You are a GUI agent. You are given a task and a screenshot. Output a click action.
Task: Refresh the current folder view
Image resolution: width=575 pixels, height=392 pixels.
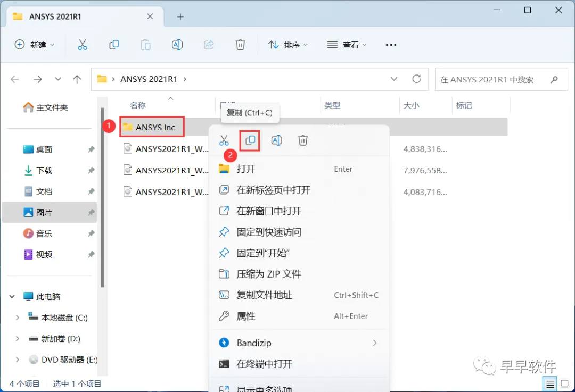[x=416, y=79]
